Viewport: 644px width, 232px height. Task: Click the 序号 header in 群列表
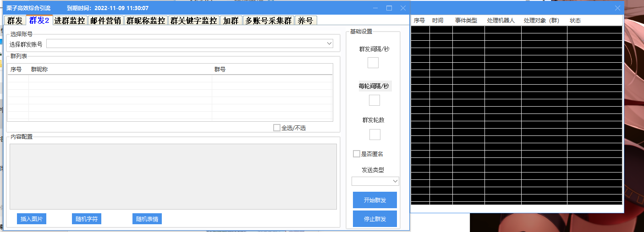click(x=18, y=70)
